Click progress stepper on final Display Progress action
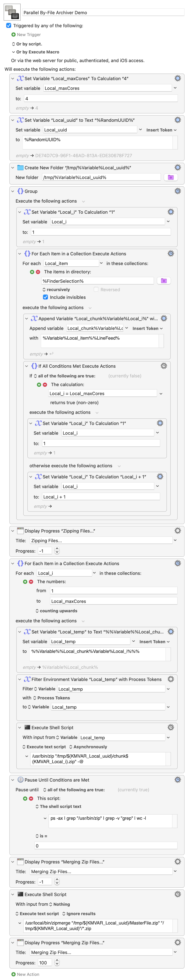The height and width of the screenshot is (980, 188). tap(57, 963)
